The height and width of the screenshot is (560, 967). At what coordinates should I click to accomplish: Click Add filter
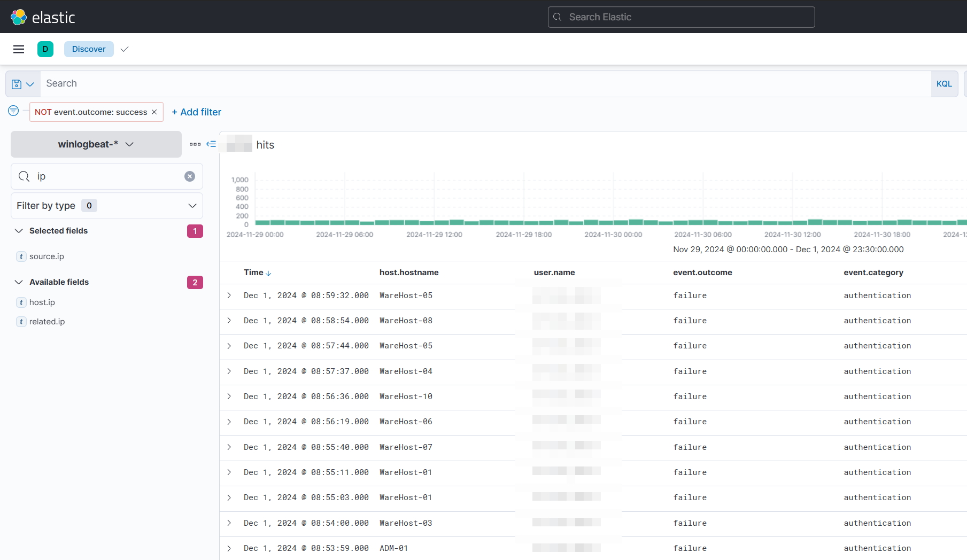point(196,112)
